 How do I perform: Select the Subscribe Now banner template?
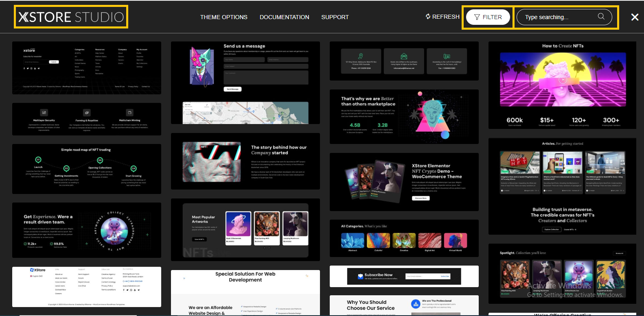[404, 276]
